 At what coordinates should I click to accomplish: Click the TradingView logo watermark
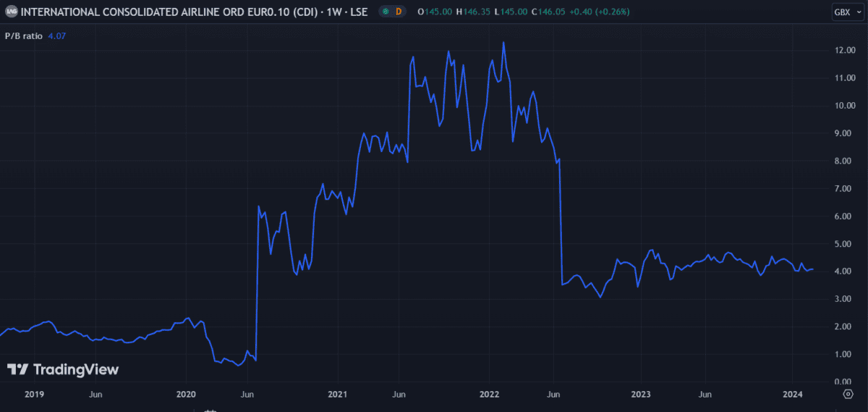tap(63, 369)
